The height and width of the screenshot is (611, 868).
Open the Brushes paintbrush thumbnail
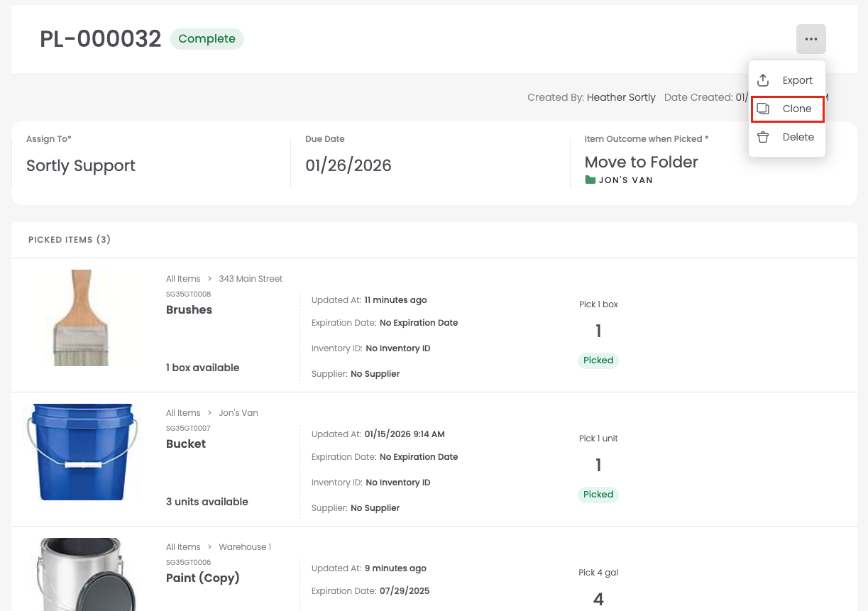(82, 317)
